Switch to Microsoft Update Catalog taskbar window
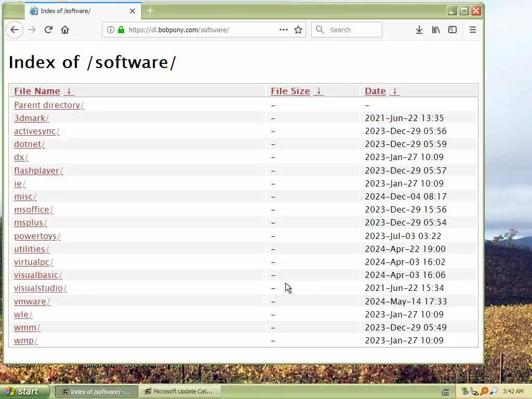This screenshot has height=399, width=532. [180, 392]
